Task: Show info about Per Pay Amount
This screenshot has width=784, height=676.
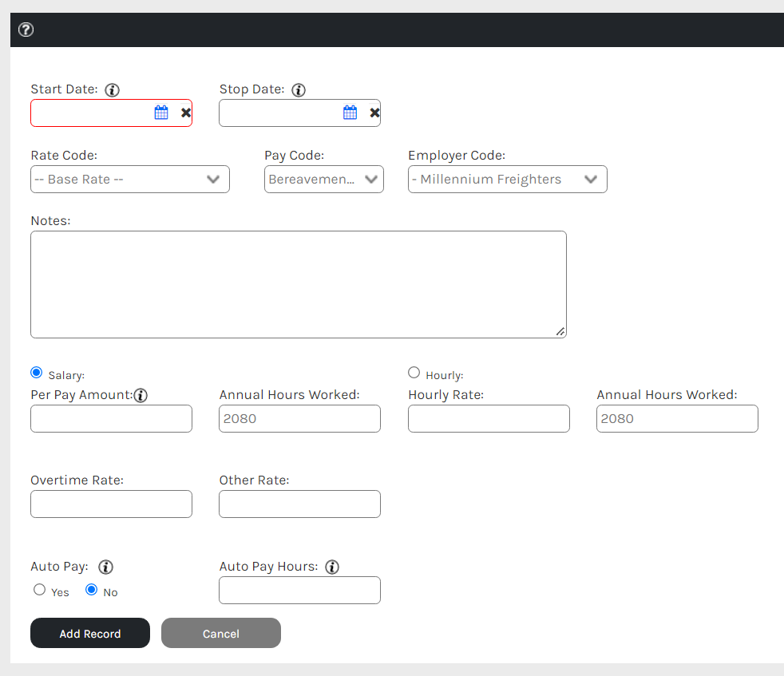Action: pos(141,396)
